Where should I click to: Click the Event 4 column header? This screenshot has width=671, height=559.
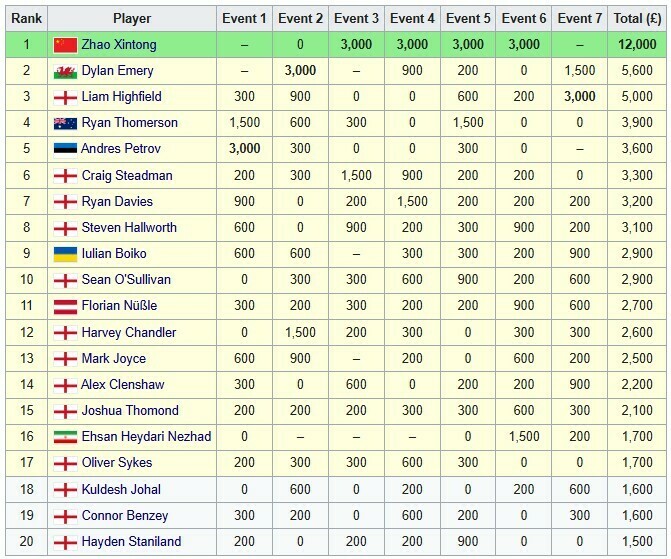(413, 18)
